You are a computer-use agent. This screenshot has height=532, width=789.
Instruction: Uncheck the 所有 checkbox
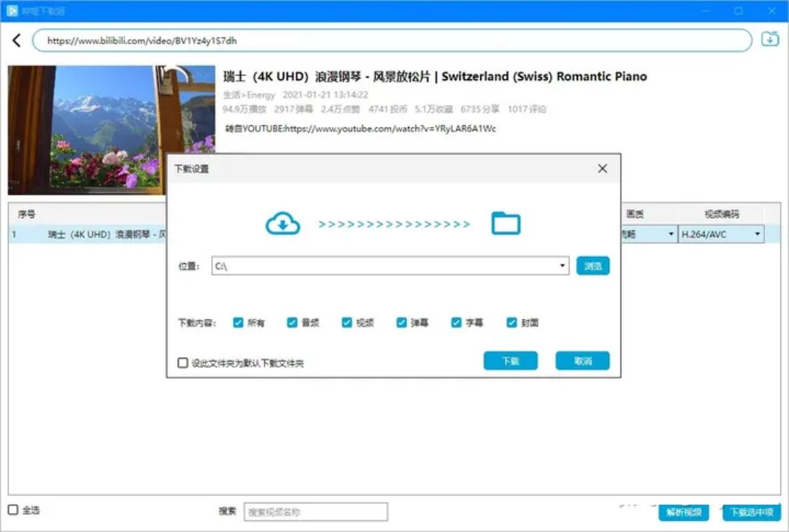(238, 322)
